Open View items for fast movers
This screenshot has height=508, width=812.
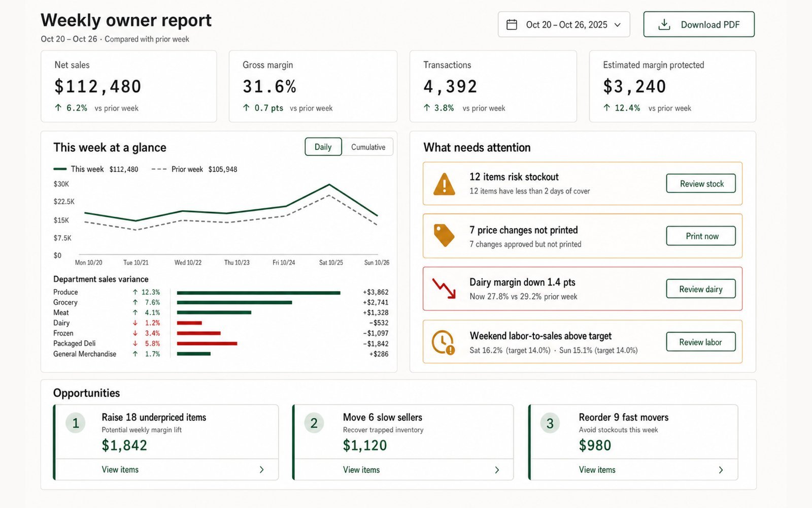597,470
